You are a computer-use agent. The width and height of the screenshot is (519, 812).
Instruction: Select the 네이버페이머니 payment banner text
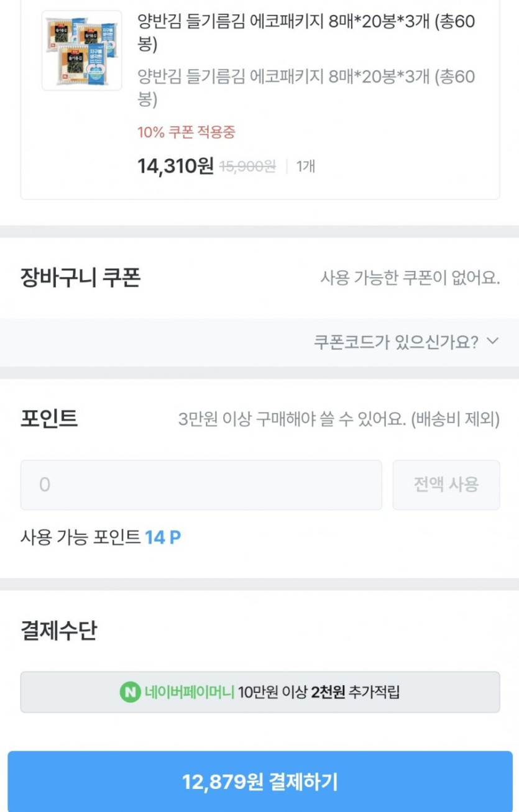(190, 692)
